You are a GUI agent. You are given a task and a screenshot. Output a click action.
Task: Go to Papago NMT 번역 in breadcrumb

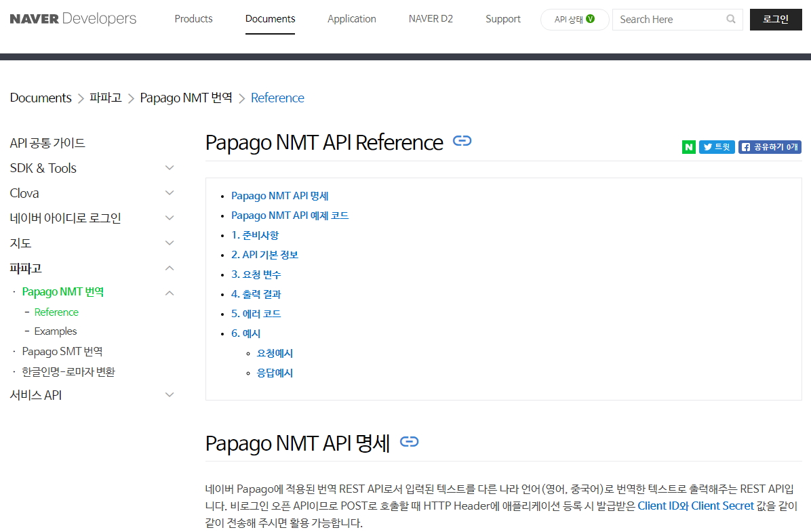[x=186, y=98]
